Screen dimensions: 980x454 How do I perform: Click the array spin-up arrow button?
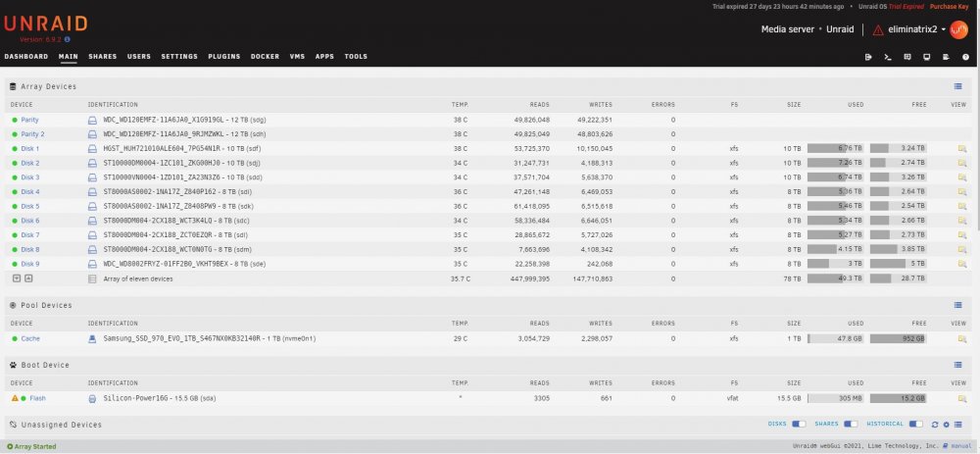click(28, 278)
